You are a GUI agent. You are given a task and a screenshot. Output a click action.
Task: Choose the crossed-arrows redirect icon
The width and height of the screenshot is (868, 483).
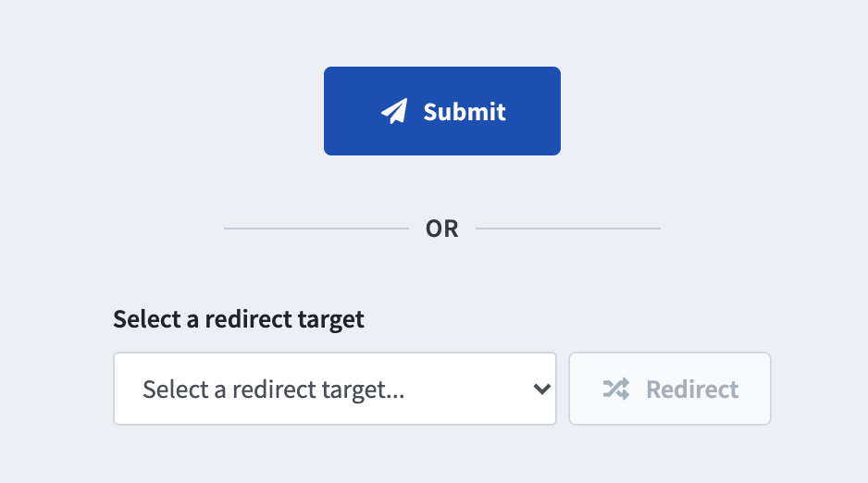[x=616, y=389]
